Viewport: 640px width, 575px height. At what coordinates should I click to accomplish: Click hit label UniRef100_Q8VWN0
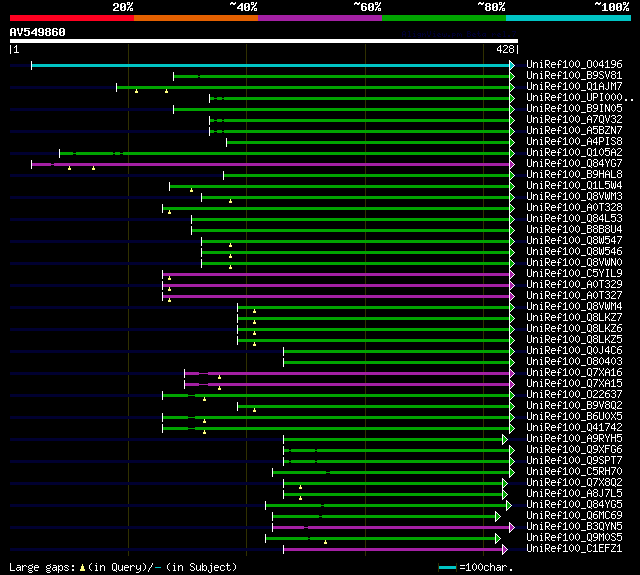(574, 262)
